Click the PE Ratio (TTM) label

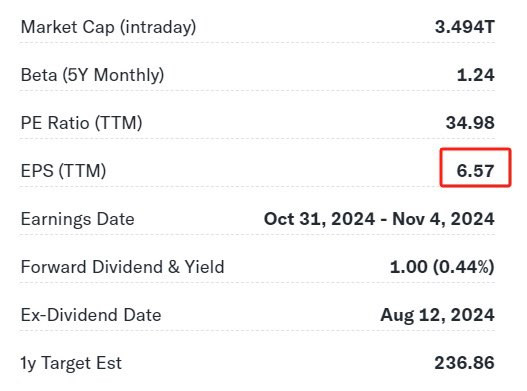[81, 123]
